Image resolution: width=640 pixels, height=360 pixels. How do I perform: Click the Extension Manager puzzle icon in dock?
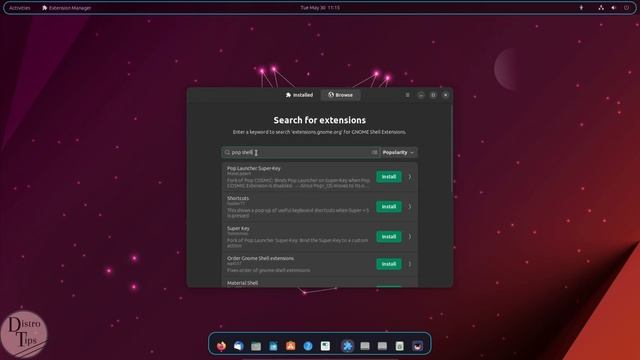[347, 346]
